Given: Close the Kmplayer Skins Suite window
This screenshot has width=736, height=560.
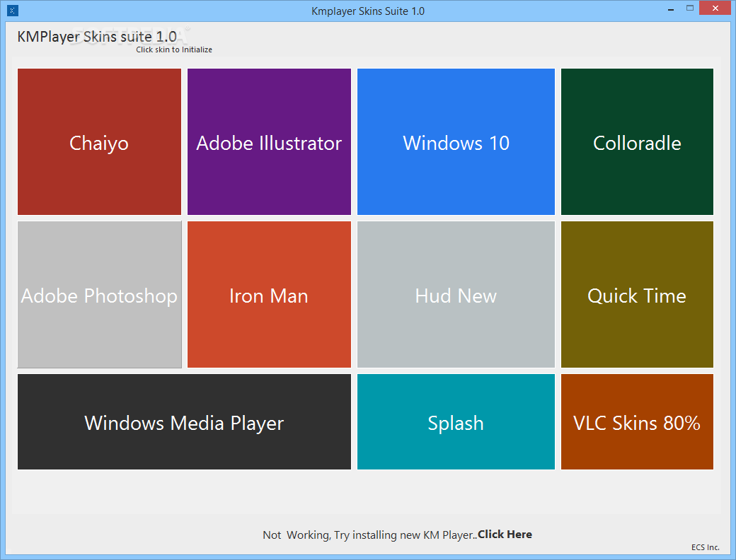Looking at the screenshot, I should click(x=715, y=8).
